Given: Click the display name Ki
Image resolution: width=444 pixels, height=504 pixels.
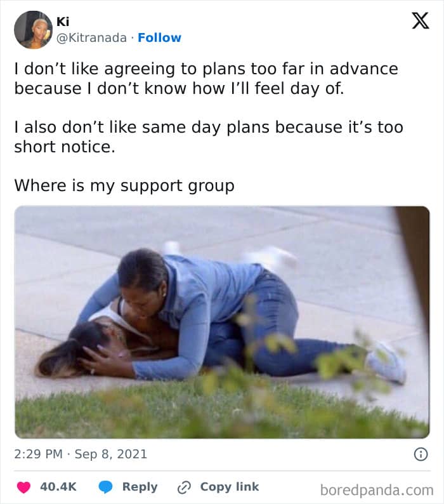Looking at the screenshot, I should pyautogui.click(x=63, y=22).
